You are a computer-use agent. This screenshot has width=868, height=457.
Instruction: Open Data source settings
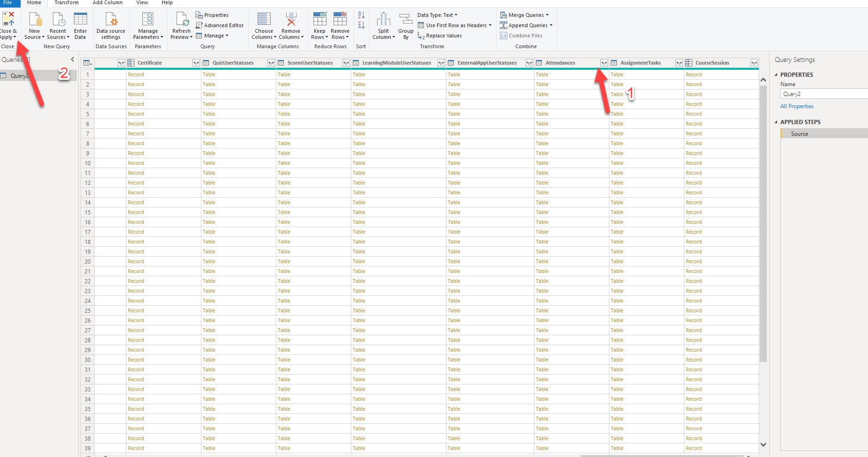111,19
